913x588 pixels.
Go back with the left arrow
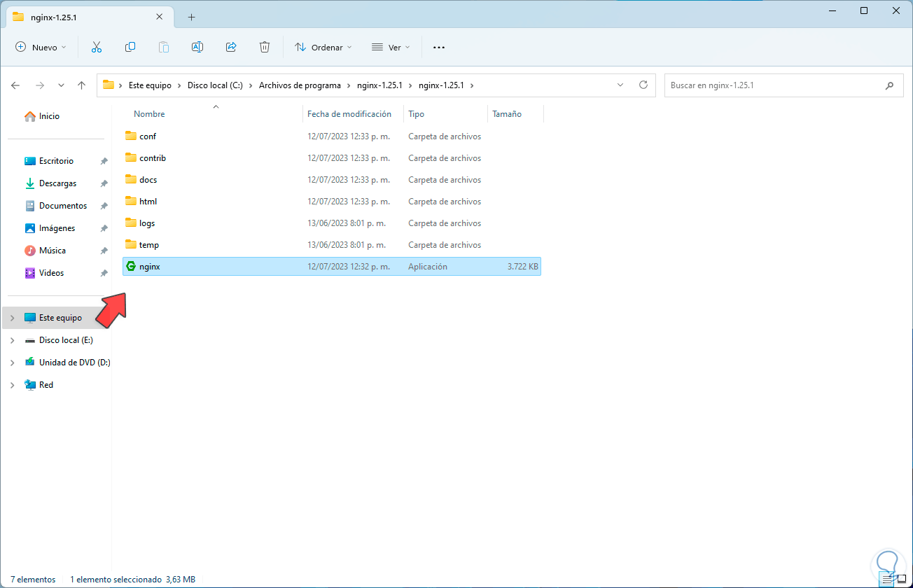pyautogui.click(x=15, y=85)
